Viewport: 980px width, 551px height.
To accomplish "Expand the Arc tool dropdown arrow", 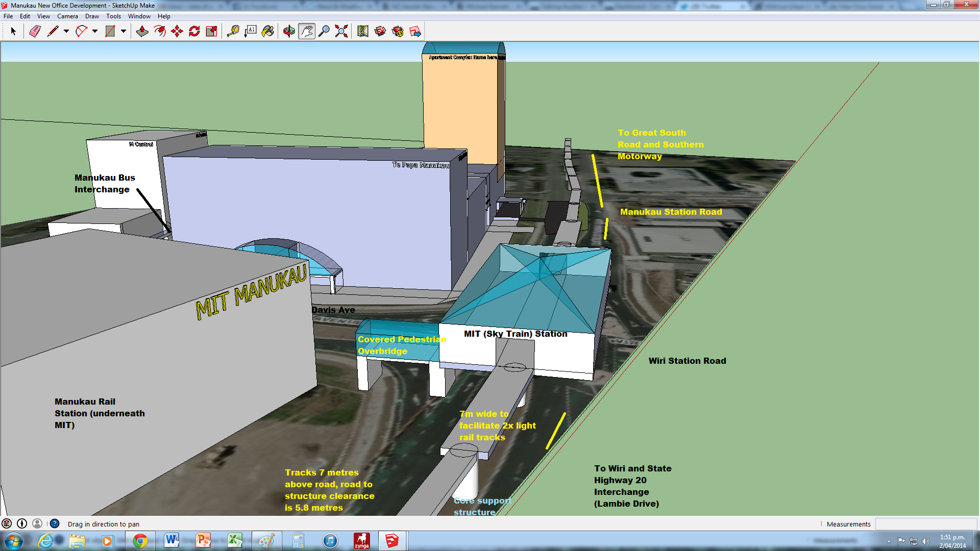I will coord(95,32).
